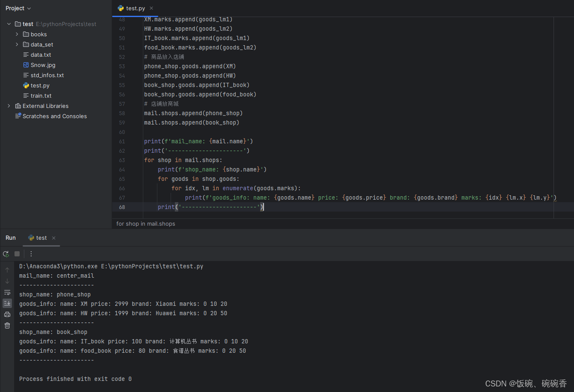Clear all console output
This screenshot has width=574, height=392.
coord(7,325)
